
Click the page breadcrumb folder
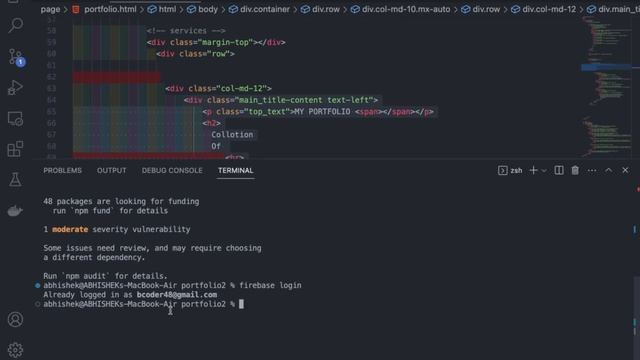50,9
